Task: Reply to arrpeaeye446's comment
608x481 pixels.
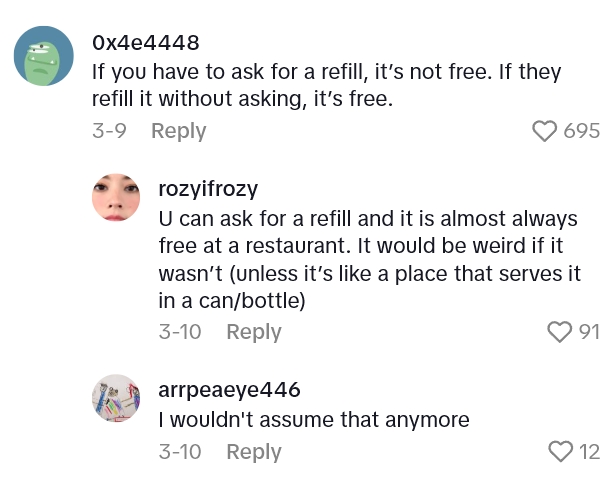Action: [253, 452]
